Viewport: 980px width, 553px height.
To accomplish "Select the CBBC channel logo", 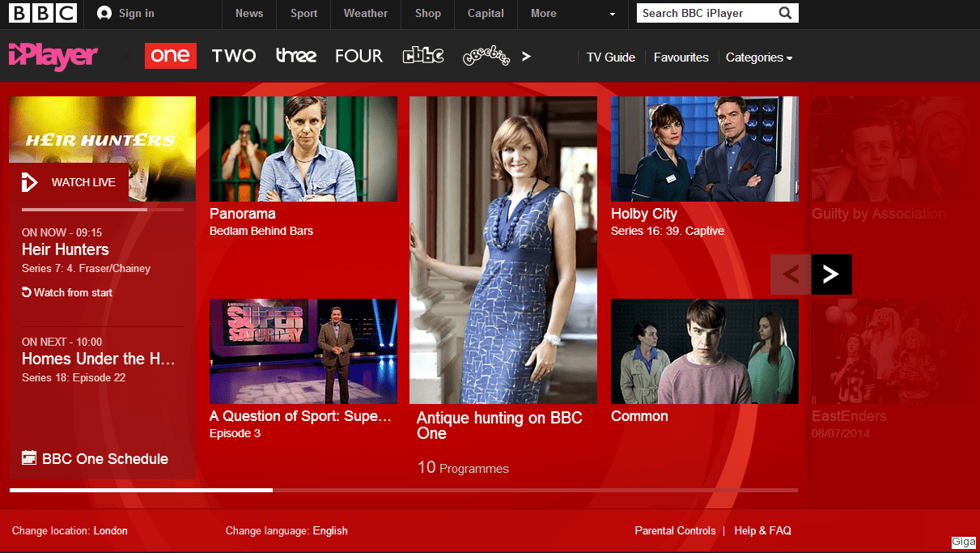I will tap(423, 56).
